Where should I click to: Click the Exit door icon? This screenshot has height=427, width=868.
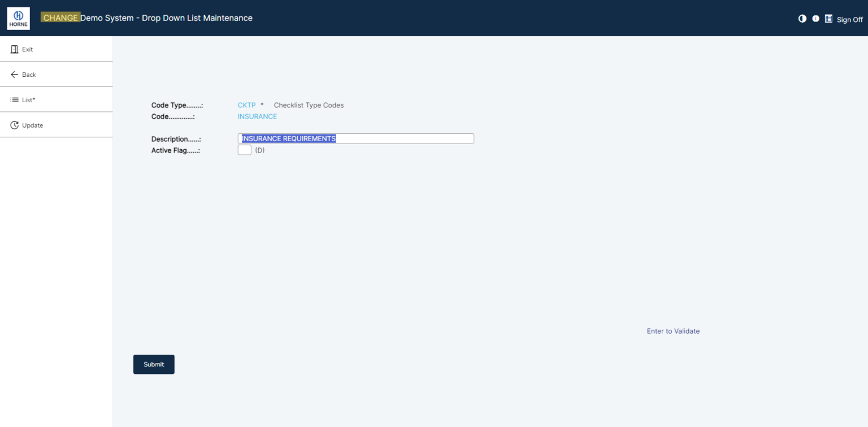14,49
